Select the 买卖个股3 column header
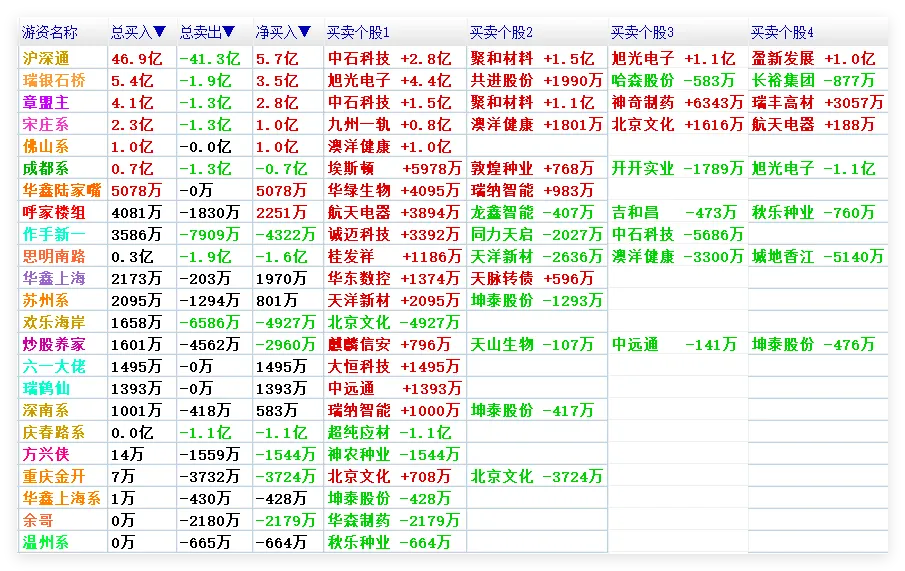This screenshot has height=571, width=905. 642,32
